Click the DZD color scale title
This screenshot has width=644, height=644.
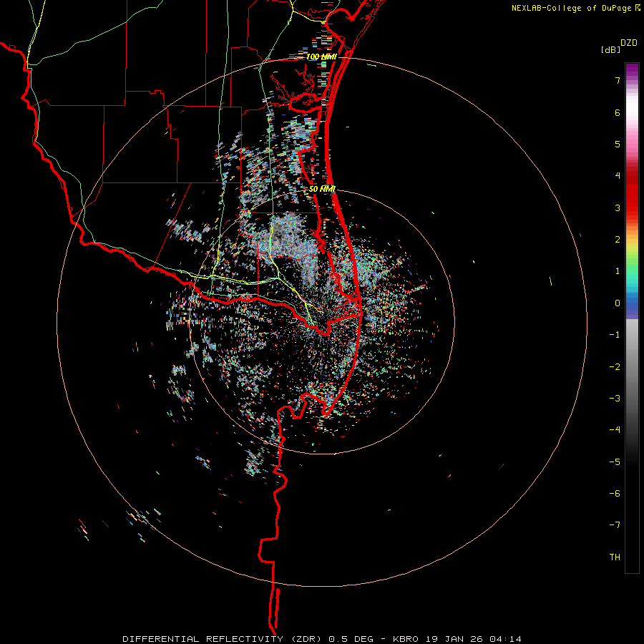coord(629,43)
